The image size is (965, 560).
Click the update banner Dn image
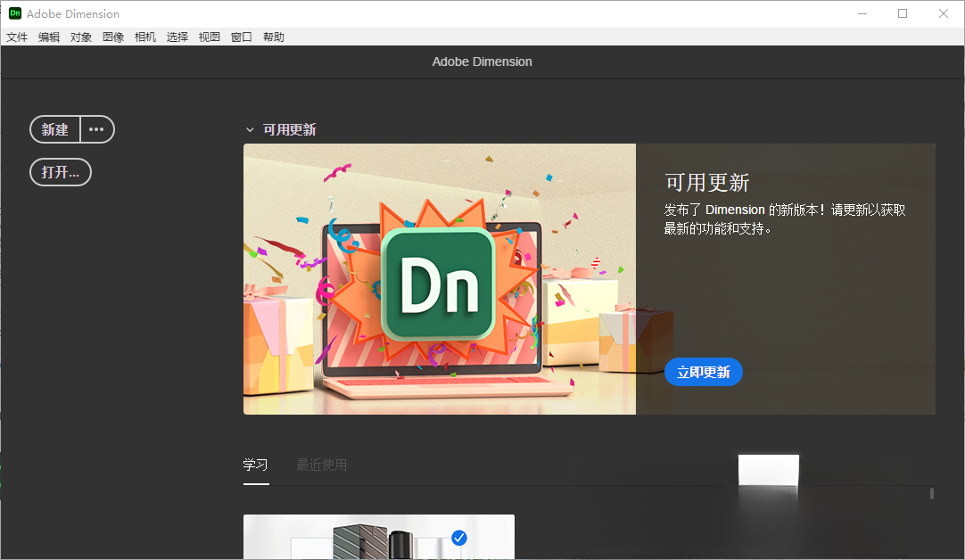tap(440, 279)
